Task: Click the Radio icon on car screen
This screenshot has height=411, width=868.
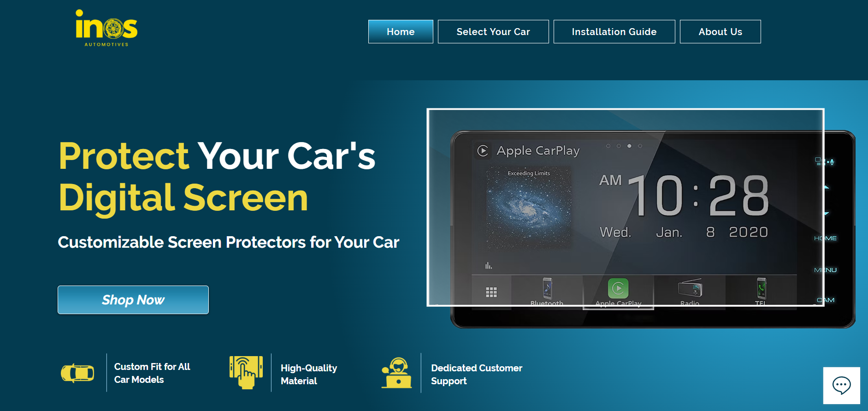Action: click(690, 289)
